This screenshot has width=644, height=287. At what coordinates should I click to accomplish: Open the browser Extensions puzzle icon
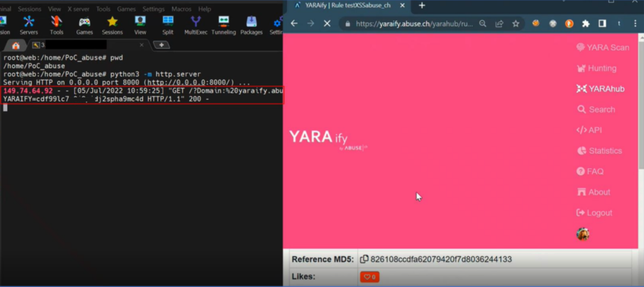[586, 23]
